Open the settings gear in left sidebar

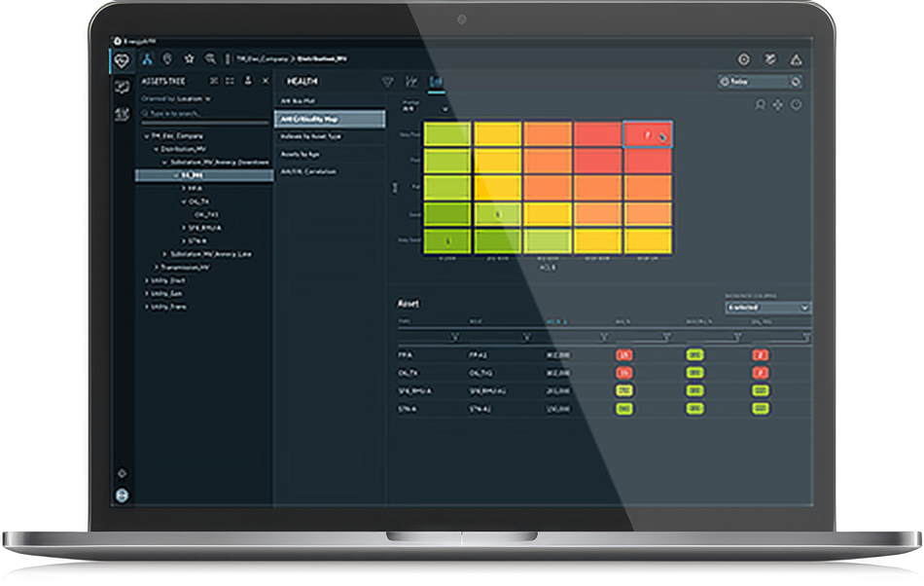point(122,473)
